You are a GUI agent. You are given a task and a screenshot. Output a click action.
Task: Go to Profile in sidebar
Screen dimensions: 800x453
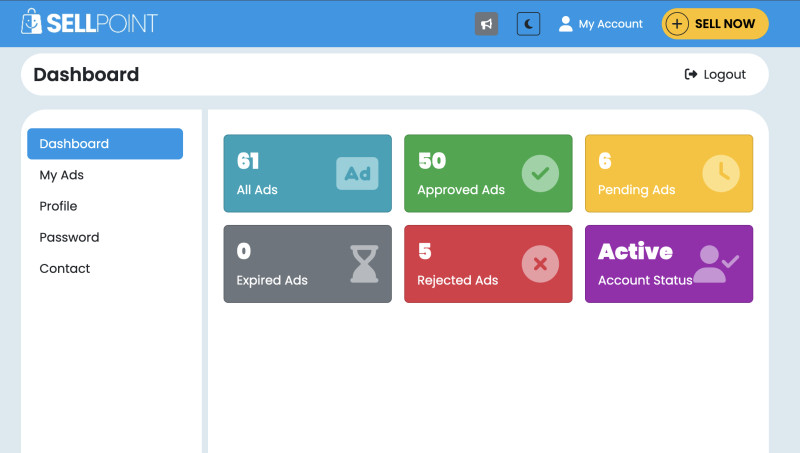[x=58, y=206]
